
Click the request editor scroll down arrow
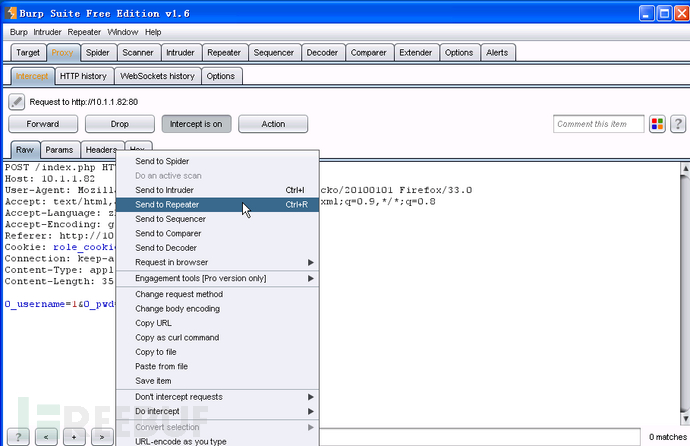pos(685,418)
